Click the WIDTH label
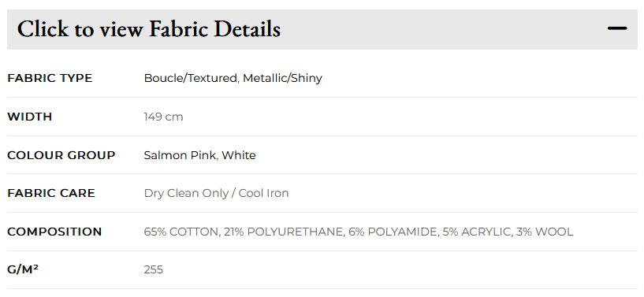The height and width of the screenshot is (297, 644). [30, 117]
